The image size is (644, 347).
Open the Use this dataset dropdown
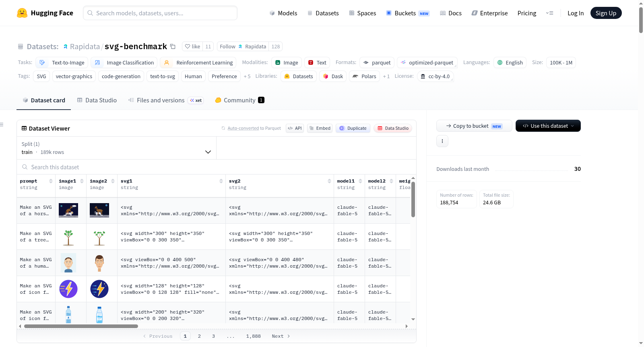[x=548, y=126]
